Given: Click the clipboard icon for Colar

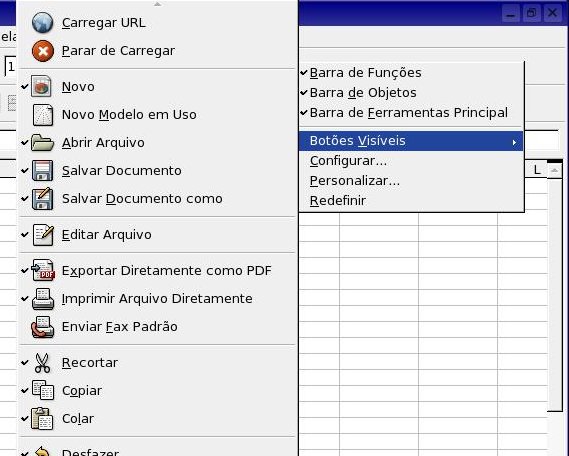Looking at the screenshot, I should point(42,419).
